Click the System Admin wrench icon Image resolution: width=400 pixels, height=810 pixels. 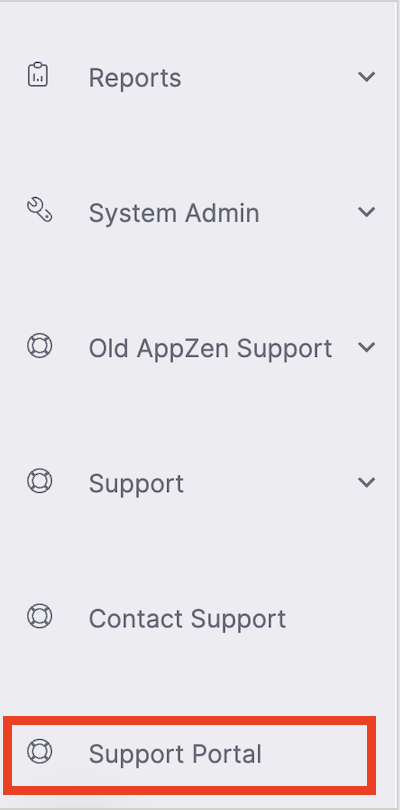coord(39,211)
